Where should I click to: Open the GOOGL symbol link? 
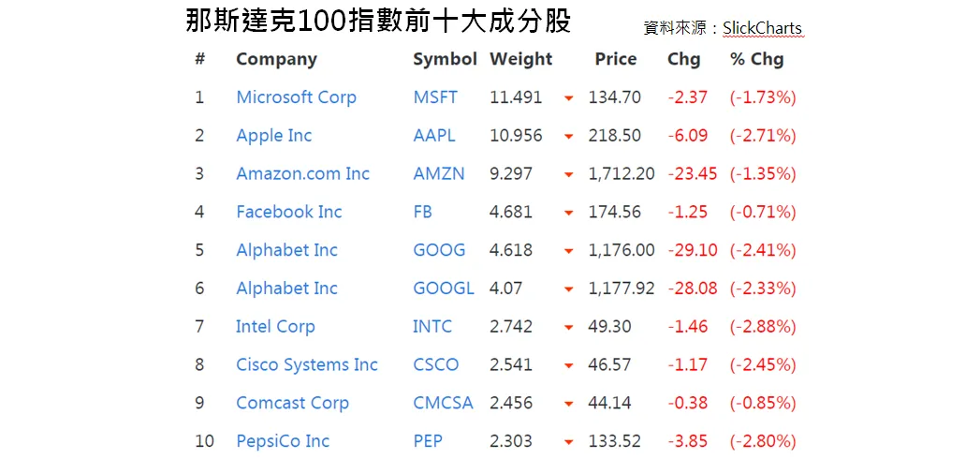click(443, 289)
